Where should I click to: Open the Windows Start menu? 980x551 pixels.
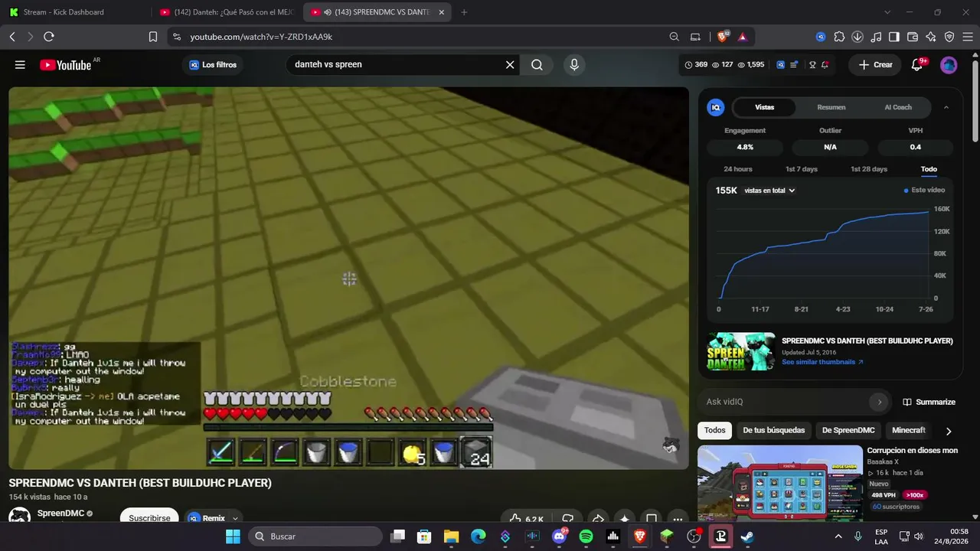pyautogui.click(x=233, y=536)
